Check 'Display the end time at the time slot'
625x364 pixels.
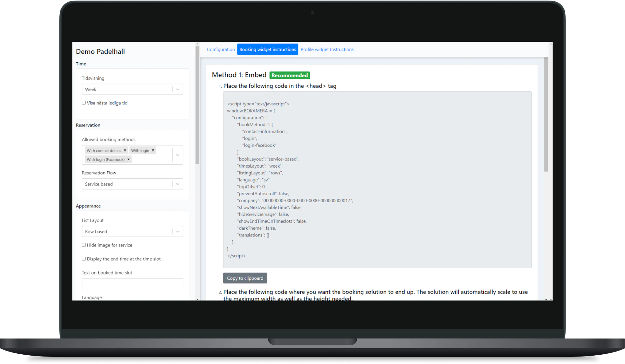(x=84, y=259)
